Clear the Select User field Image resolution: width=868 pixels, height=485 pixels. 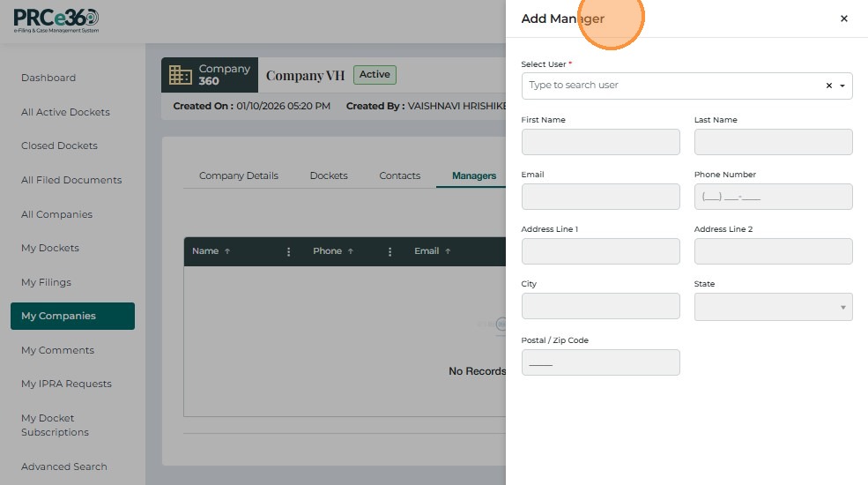click(828, 86)
